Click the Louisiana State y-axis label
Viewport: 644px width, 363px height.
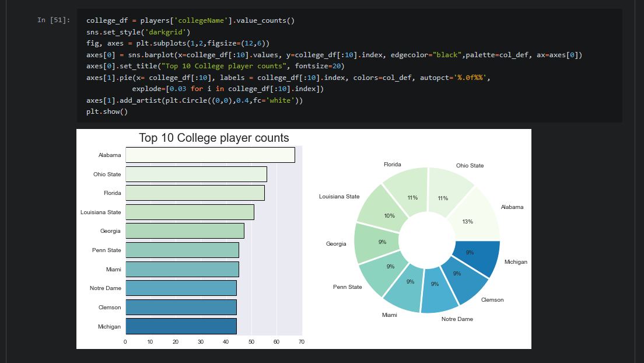(x=100, y=212)
